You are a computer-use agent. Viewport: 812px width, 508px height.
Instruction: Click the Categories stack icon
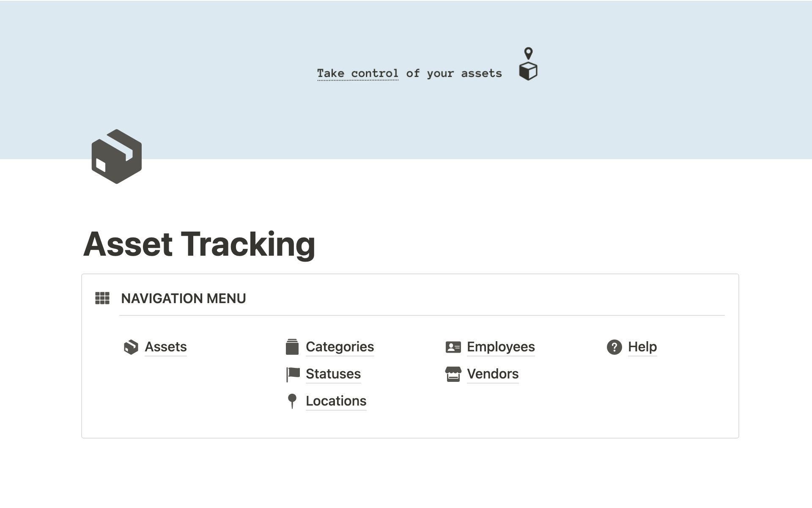coord(292,347)
